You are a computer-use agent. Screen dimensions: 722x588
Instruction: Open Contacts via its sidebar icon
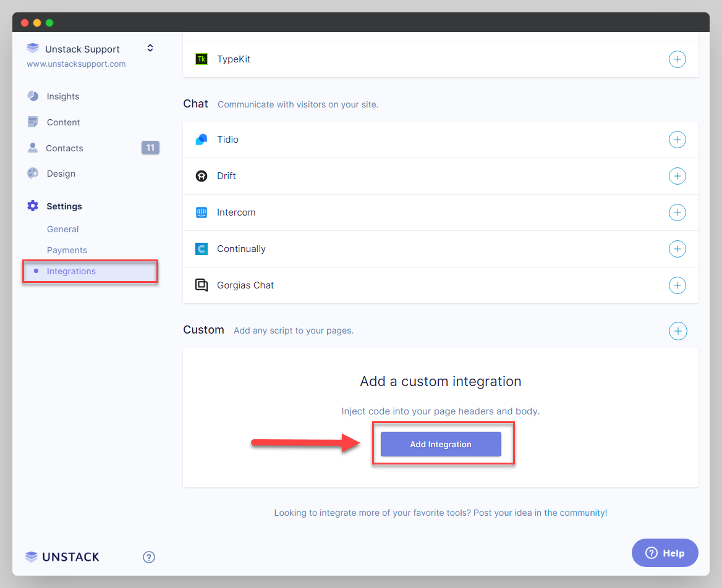[x=33, y=148]
